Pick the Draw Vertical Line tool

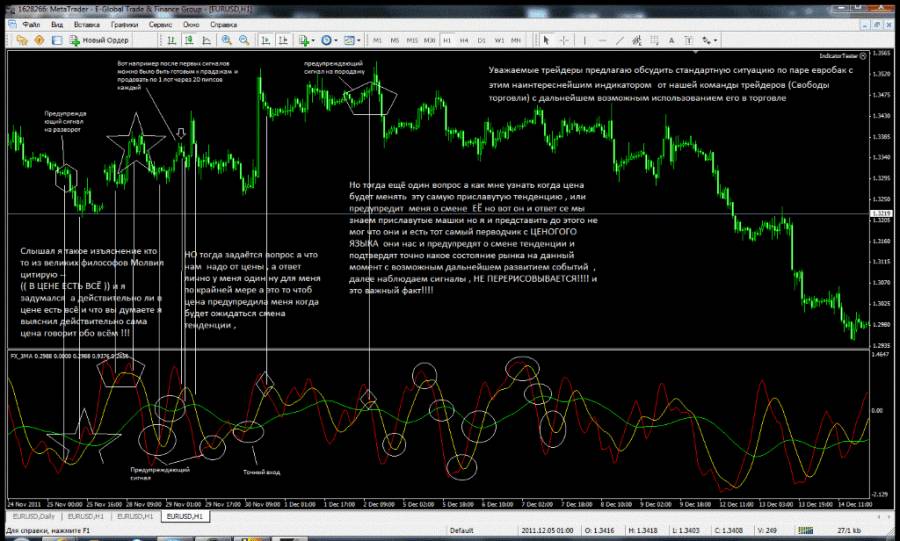(584, 40)
